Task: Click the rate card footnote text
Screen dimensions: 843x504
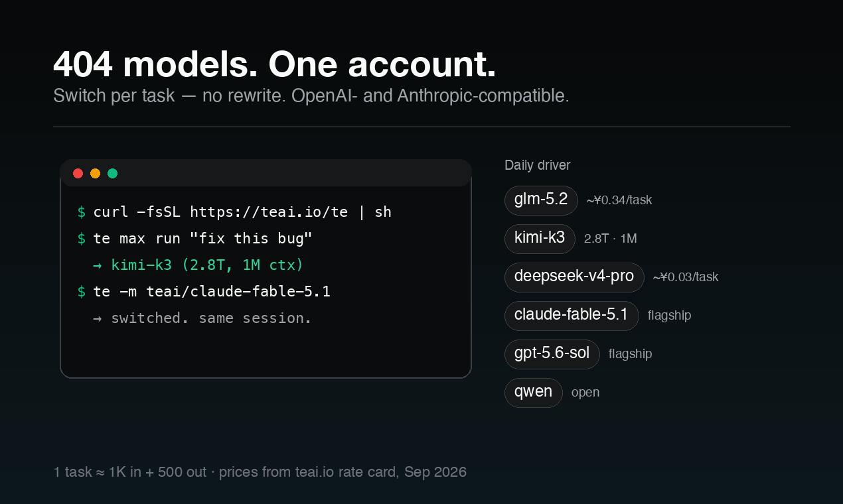Action: tap(260, 472)
